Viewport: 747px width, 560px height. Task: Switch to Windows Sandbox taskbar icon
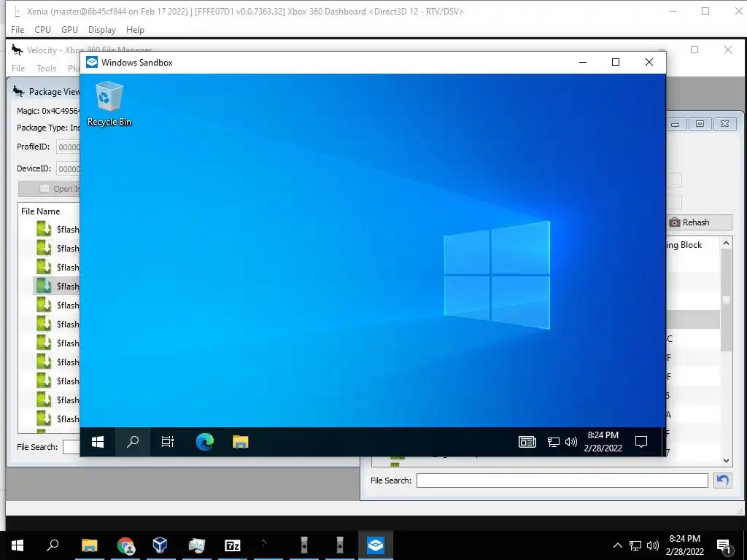coord(376,545)
